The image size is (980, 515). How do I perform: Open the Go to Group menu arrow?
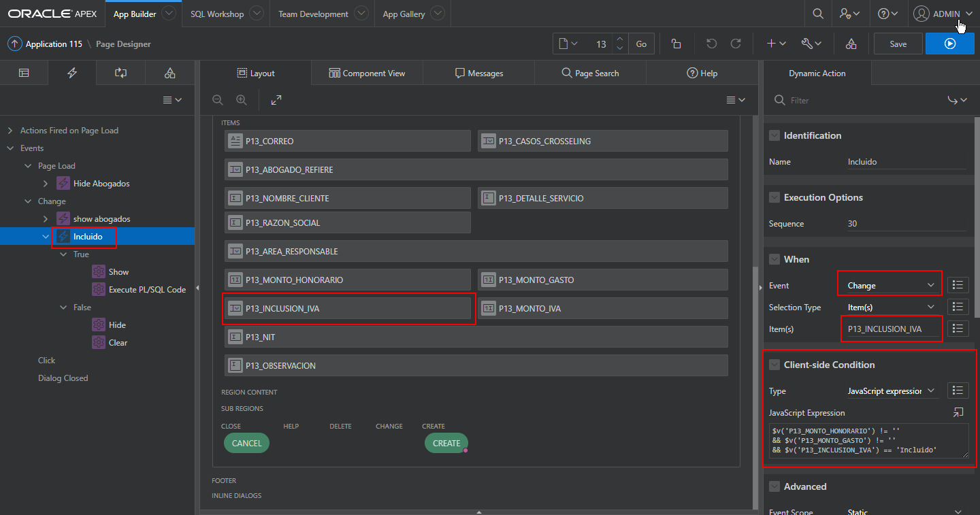(x=957, y=100)
